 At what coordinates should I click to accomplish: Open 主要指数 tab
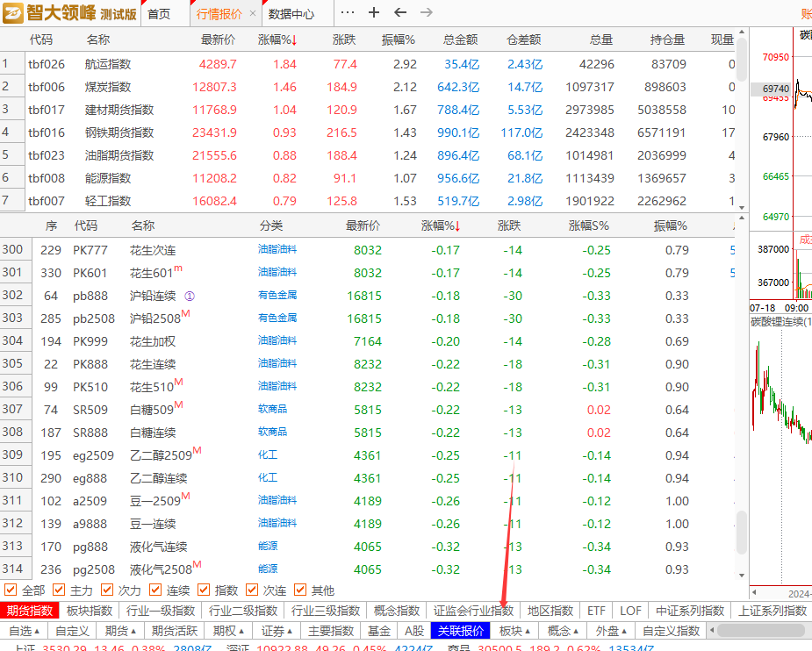(x=330, y=632)
